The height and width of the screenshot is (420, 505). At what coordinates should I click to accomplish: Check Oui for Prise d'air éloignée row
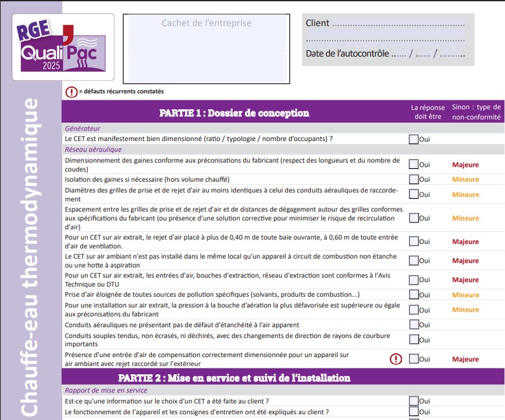(413, 294)
